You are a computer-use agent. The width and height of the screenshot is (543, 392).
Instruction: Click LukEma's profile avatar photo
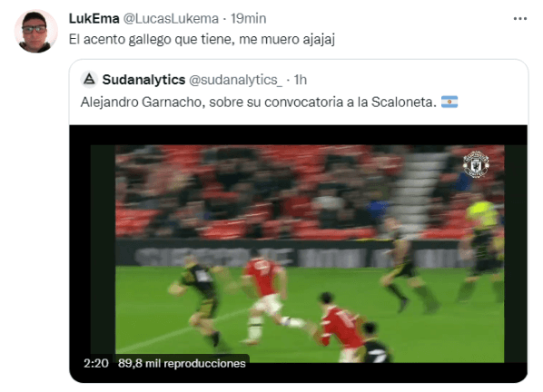(x=35, y=32)
